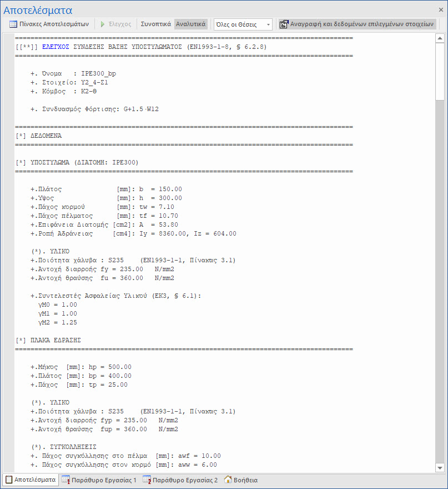Close the Αποτελέσματα panel
The height and width of the screenshot is (489, 448).
point(440,9)
